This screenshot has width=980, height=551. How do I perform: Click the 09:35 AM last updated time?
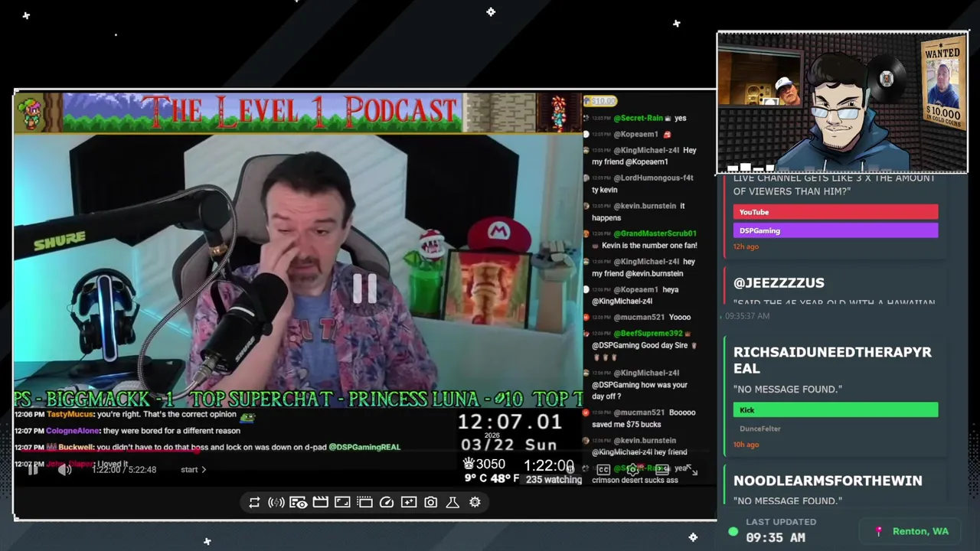point(775,538)
